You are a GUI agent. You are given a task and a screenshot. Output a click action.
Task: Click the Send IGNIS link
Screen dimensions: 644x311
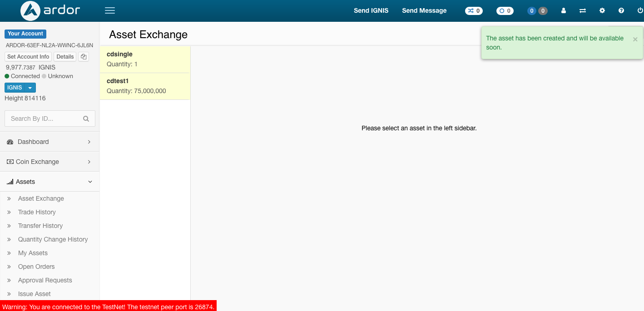(371, 10)
